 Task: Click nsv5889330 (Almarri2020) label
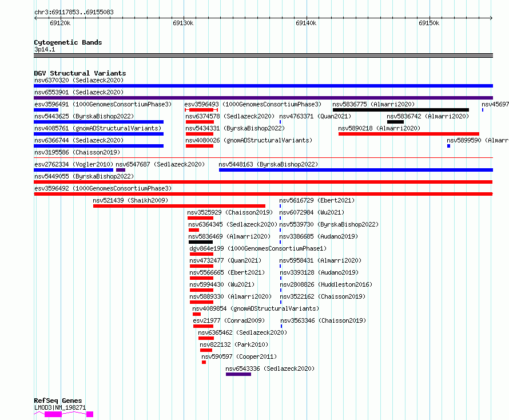pyautogui.click(x=231, y=296)
